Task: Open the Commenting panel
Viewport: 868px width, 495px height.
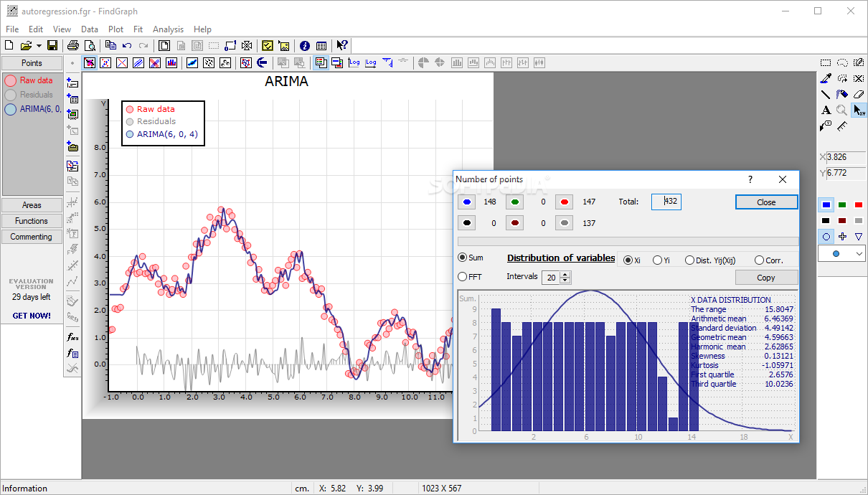Action: (32, 237)
